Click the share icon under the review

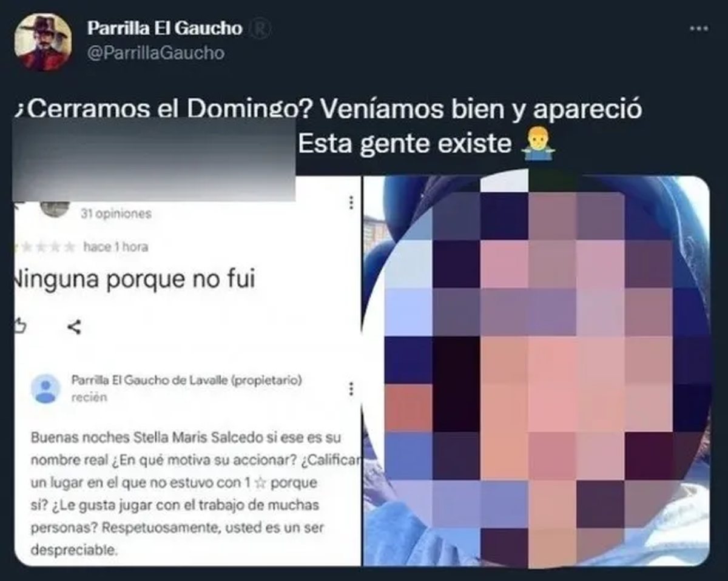[x=74, y=327]
